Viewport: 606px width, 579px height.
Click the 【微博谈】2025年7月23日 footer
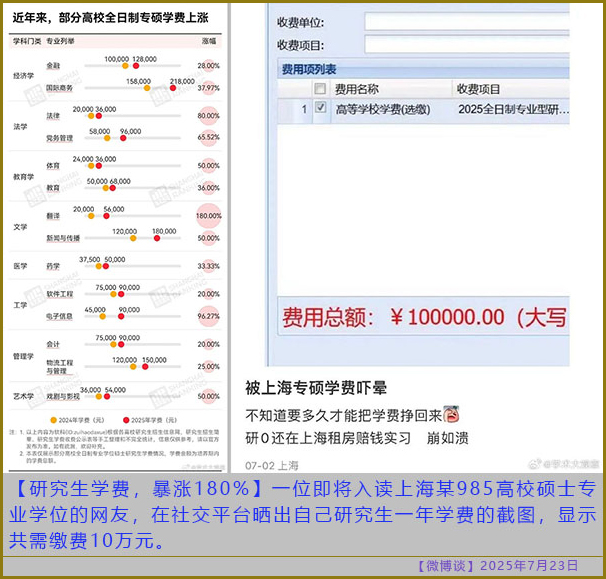pyautogui.click(x=497, y=566)
